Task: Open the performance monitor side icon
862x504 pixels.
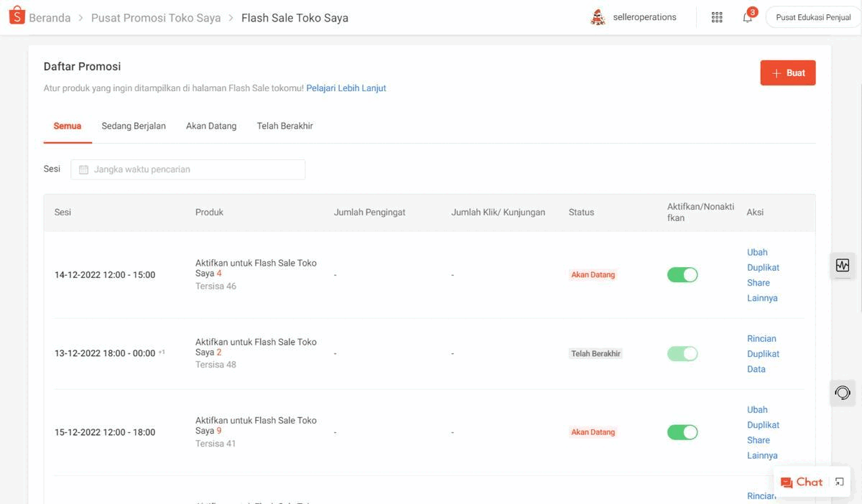Action: pos(843,266)
